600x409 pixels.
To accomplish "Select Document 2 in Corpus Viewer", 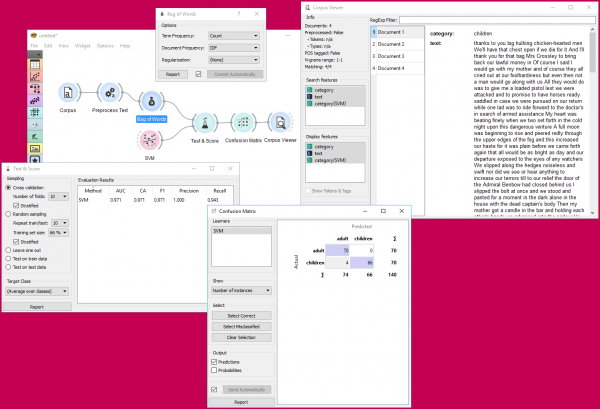I will tap(398, 44).
